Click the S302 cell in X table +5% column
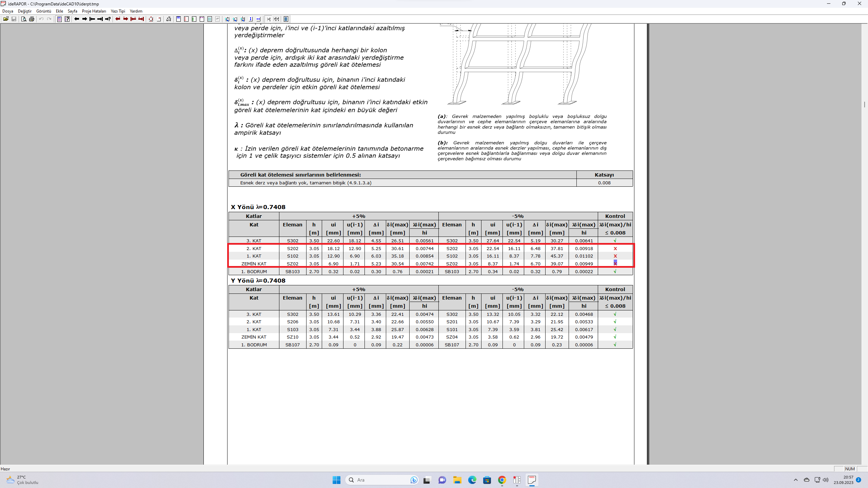 click(x=293, y=241)
